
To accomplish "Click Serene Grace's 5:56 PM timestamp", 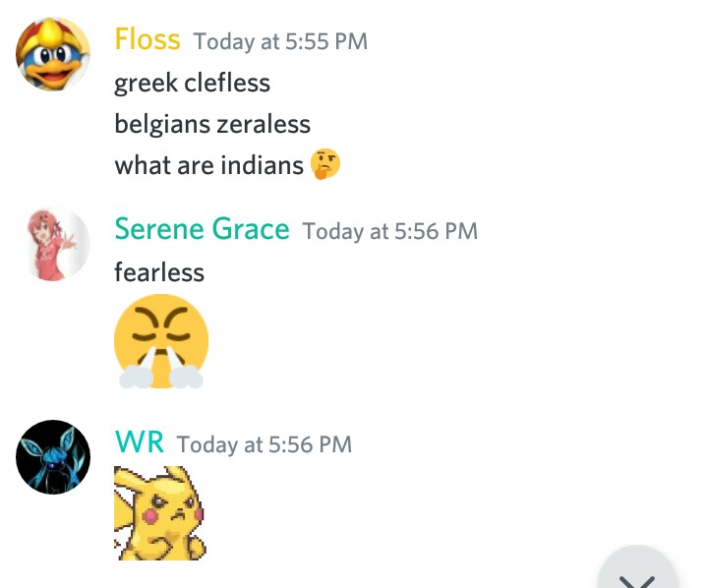I will 389,232.
